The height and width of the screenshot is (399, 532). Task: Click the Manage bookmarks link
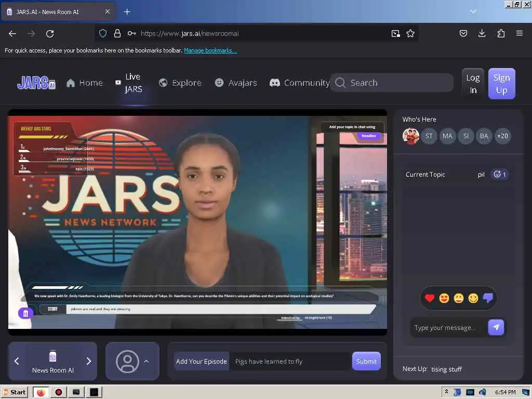pos(210,50)
